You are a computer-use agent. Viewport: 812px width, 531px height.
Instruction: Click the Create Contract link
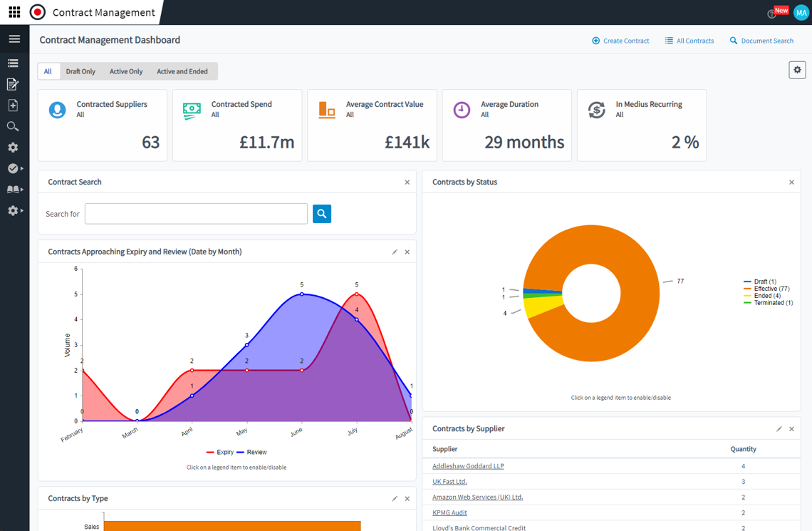pos(620,41)
